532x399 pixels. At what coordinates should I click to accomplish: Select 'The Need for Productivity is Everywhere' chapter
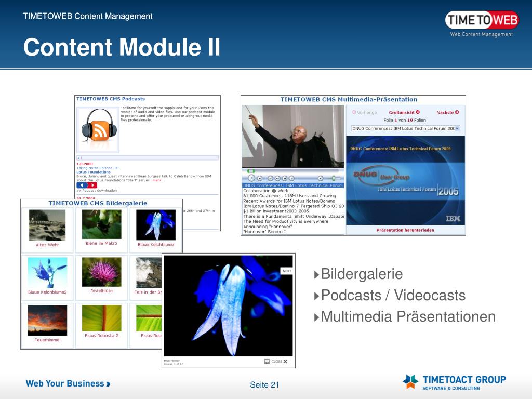[x=286, y=221]
